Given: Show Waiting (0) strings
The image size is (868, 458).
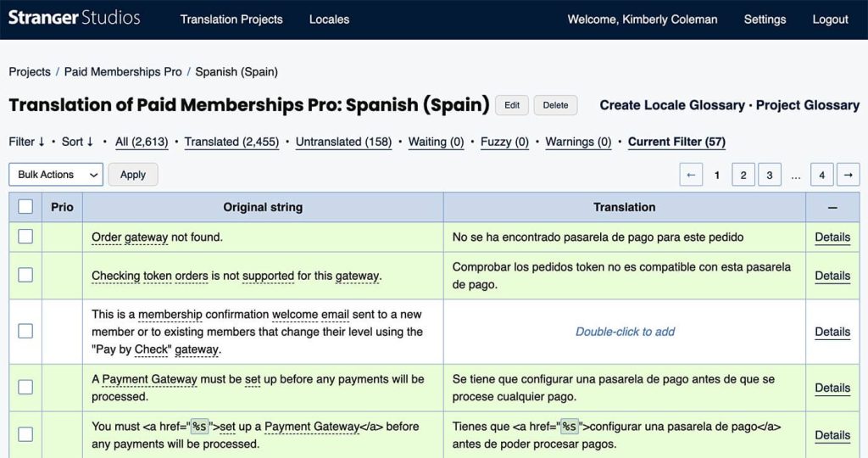Looking at the screenshot, I should (x=437, y=142).
